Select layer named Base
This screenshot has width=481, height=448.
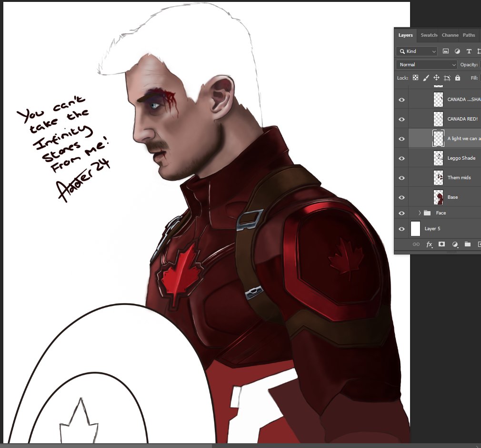[452, 197]
